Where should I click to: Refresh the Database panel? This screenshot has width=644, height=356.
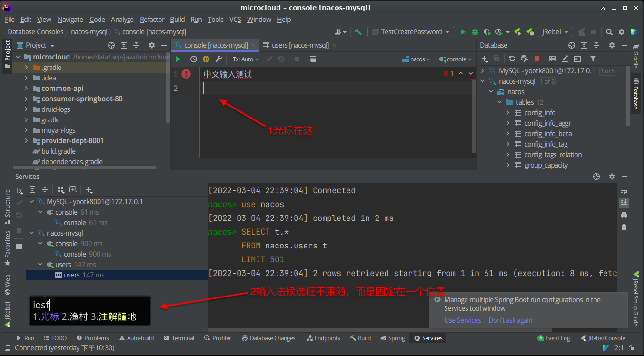point(512,59)
